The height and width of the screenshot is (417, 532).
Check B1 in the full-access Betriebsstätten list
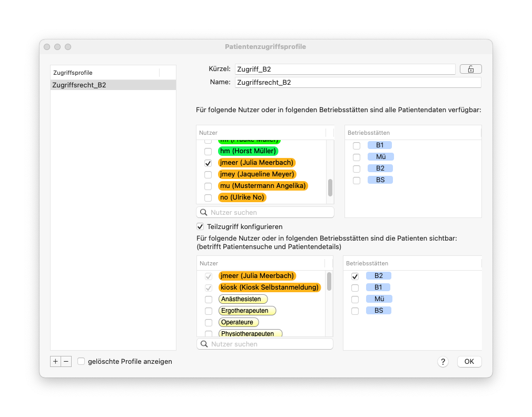click(x=357, y=146)
